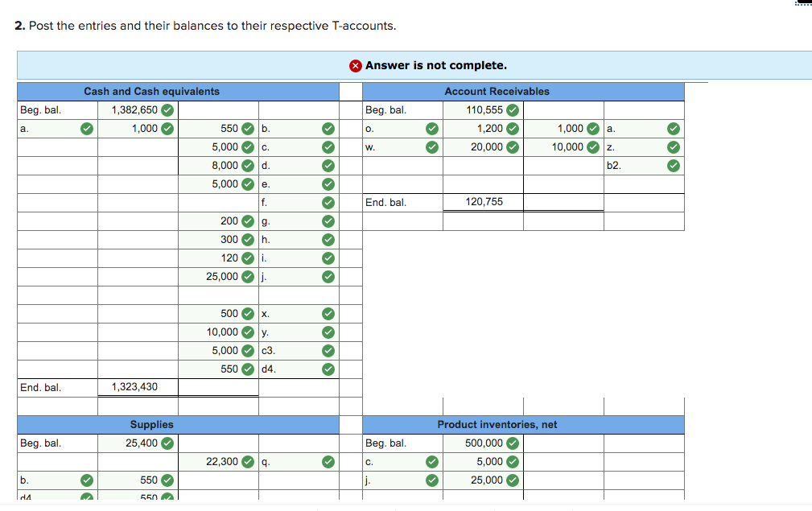Select the Cash and Cash equivalents header
812x511 pixels.
152,92
